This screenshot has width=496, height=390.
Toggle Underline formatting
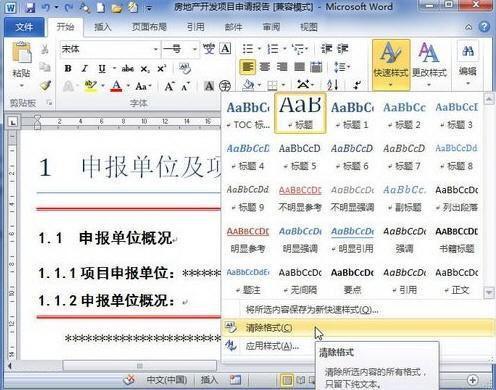point(102,69)
